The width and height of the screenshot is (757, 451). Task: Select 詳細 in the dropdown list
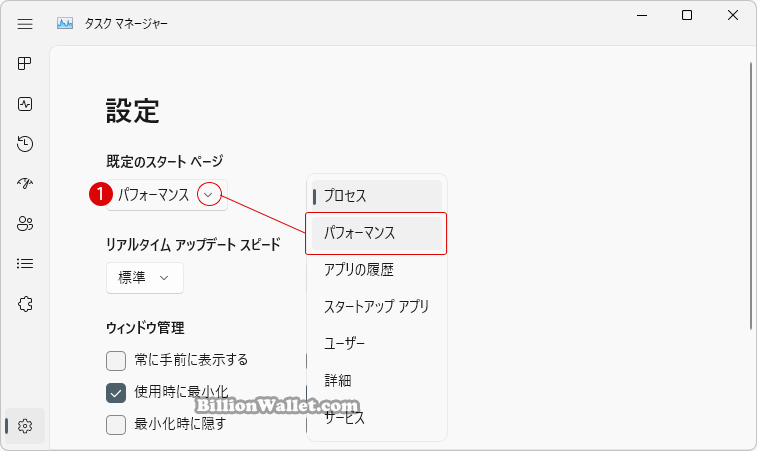coord(377,381)
